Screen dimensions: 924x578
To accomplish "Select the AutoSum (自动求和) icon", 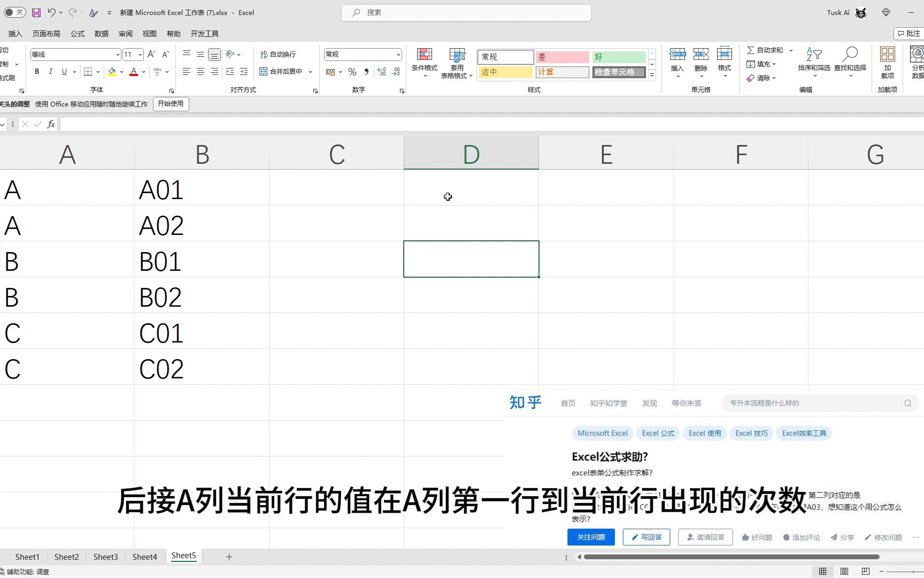I will click(x=752, y=50).
